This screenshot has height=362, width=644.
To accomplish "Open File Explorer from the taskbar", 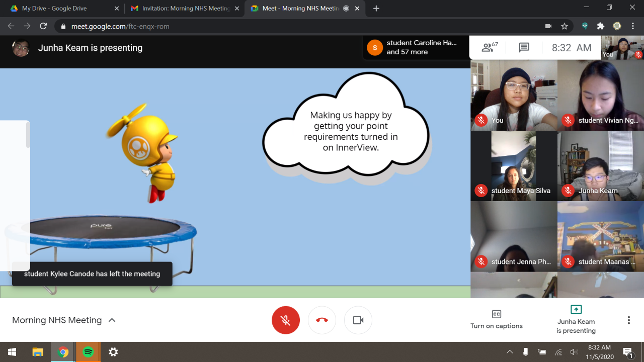I will [38, 352].
